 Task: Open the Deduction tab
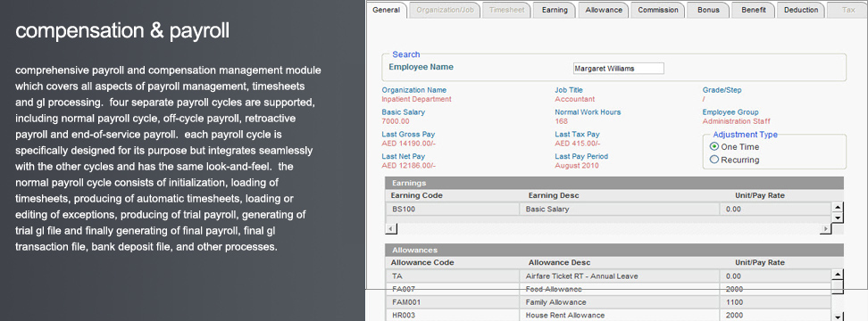tap(800, 10)
